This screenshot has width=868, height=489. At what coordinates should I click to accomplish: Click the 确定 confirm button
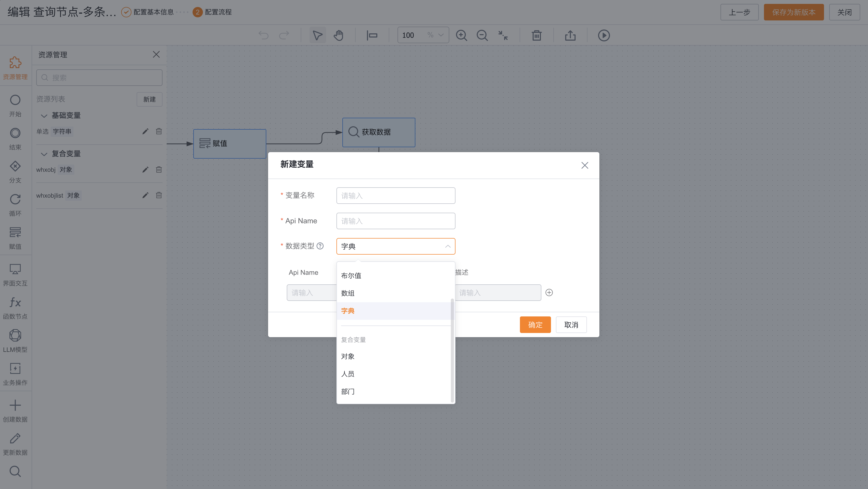[x=535, y=325]
